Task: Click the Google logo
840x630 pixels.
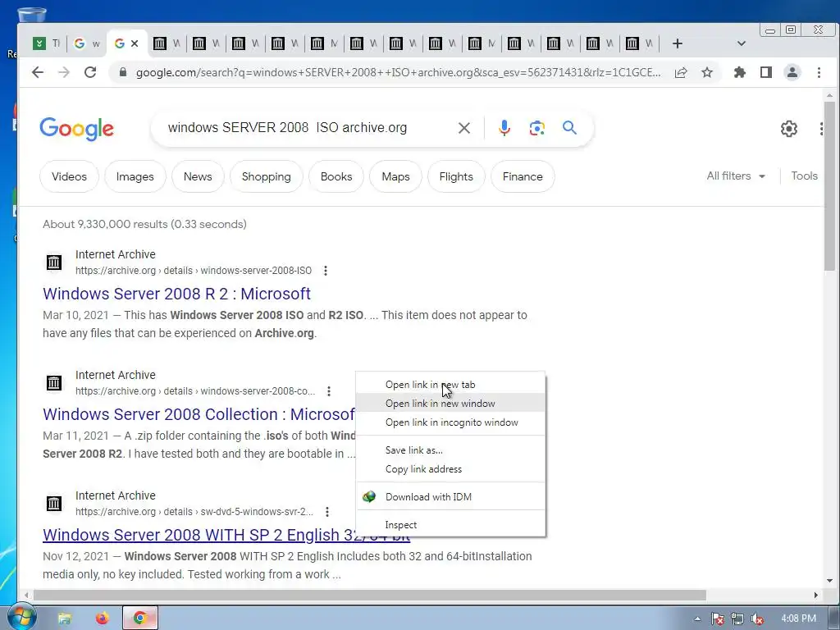Action: 76,129
